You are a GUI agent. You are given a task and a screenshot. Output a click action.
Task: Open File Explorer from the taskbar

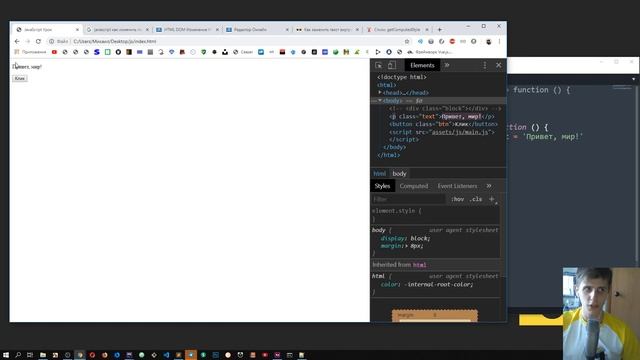coord(42,355)
